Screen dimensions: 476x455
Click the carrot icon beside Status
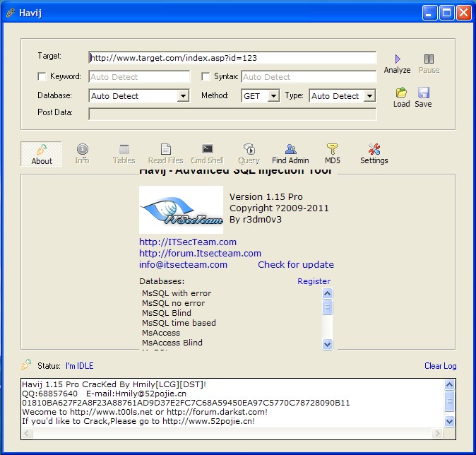[26, 365]
